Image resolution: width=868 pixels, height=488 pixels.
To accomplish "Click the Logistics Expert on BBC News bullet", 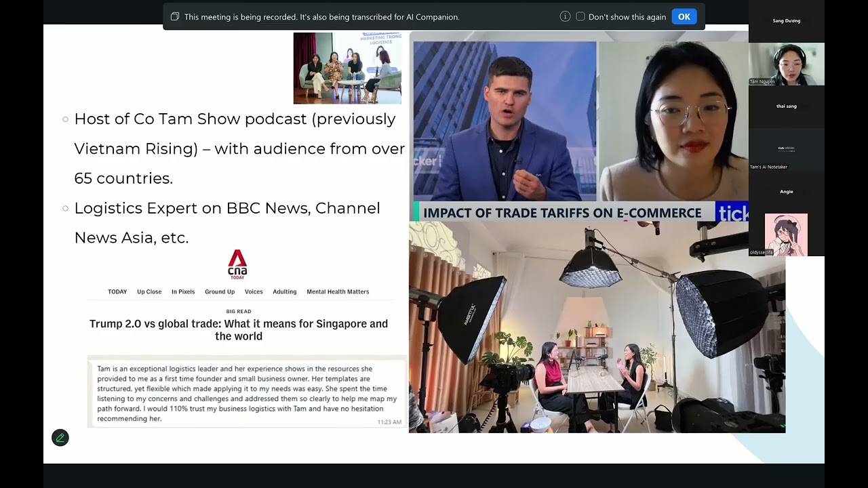I will [227, 223].
